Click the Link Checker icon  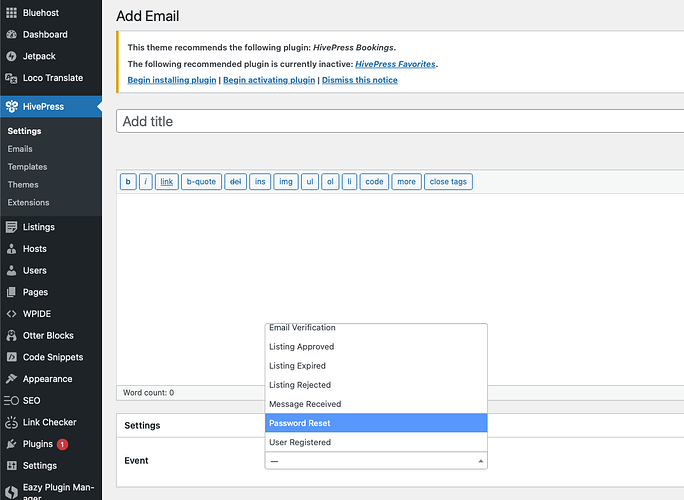click(11, 422)
